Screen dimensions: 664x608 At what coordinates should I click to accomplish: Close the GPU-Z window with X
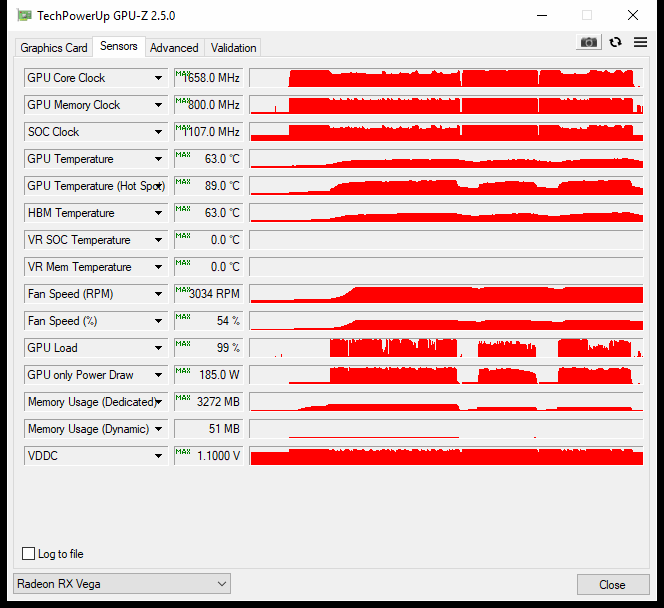tap(633, 16)
